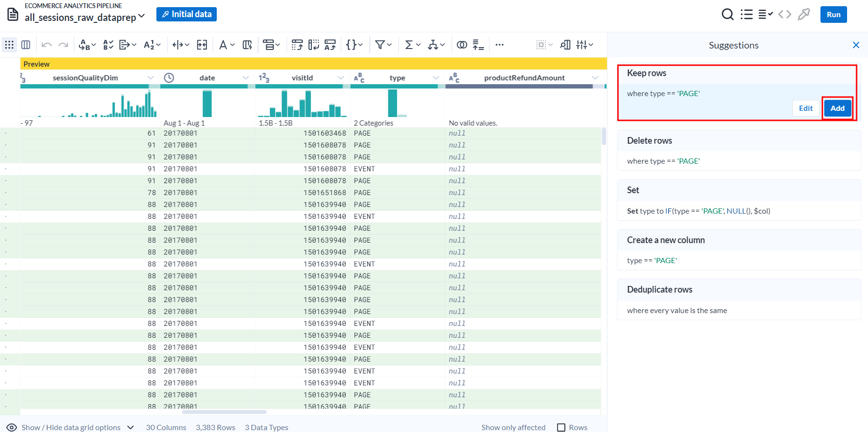Select the convert row to header tool
Screen dimensions: 868x432
(330, 45)
